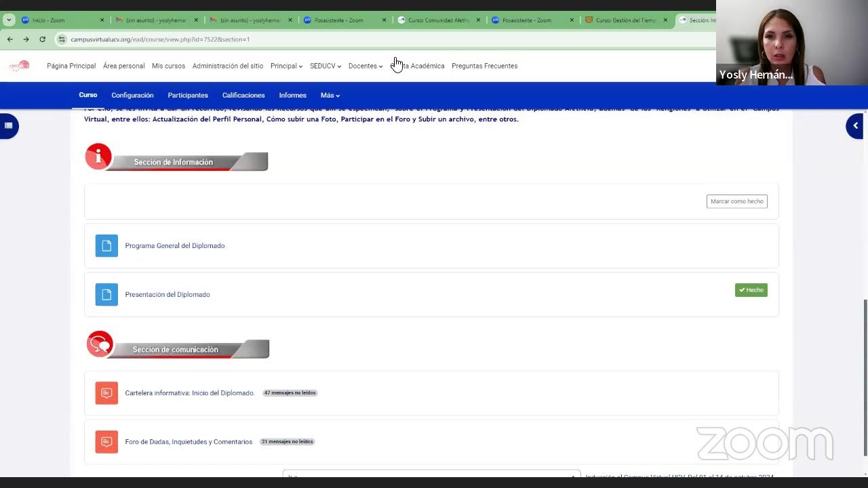
Task: Click the campus logo in header
Action: [19, 66]
